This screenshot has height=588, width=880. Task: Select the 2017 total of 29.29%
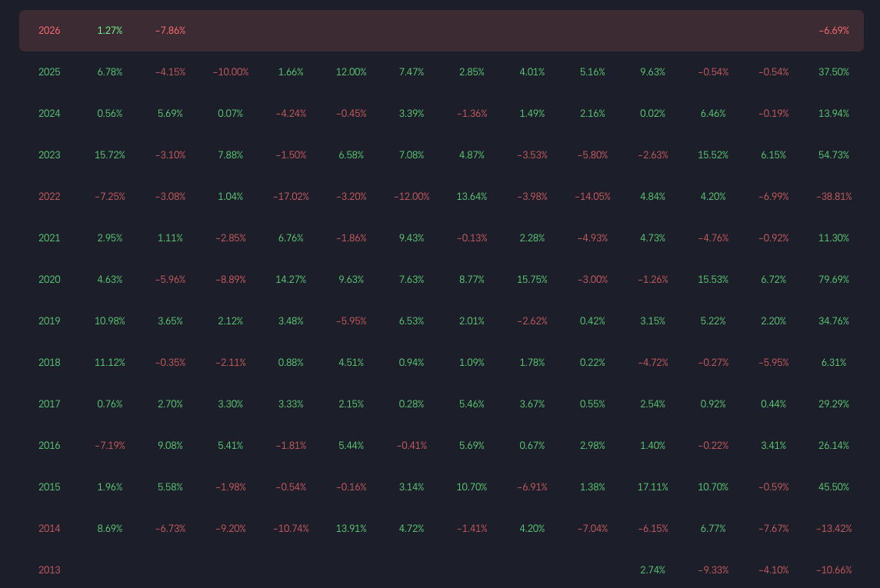click(x=834, y=404)
